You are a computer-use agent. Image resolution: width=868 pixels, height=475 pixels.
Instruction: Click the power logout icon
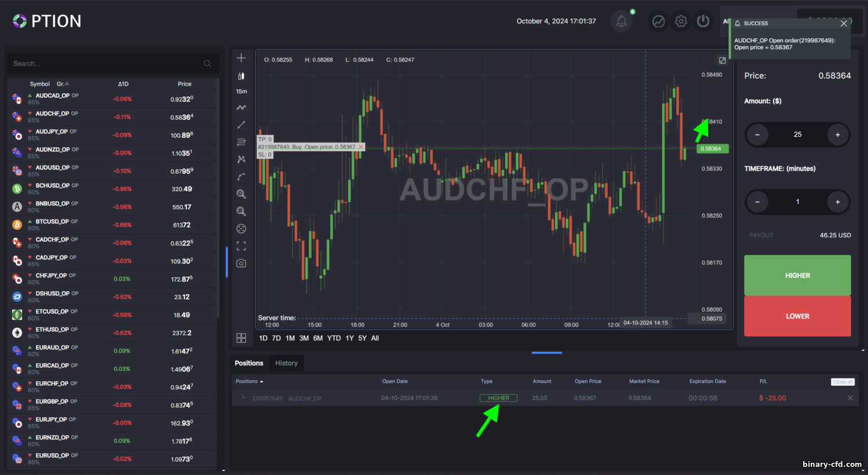coord(703,21)
